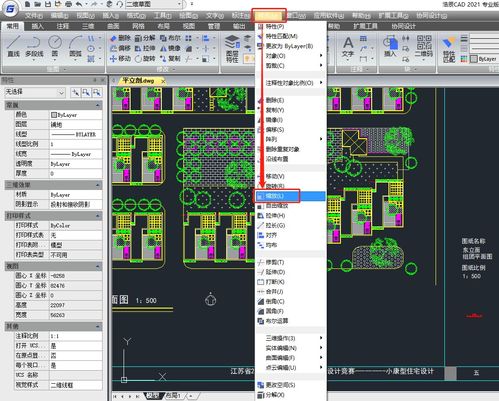Click the 插入 (Insert block) ribbon icon
The width and height of the screenshot is (499, 401).
click(390, 47)
